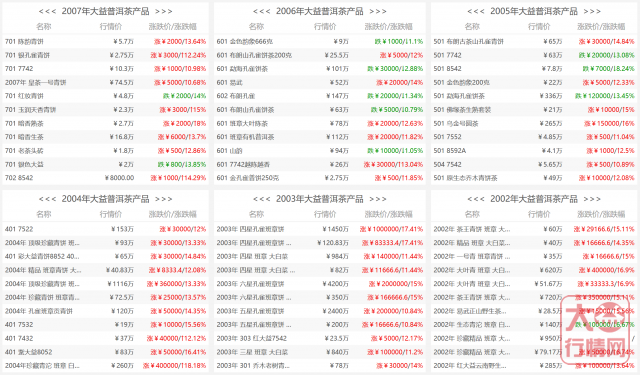The height and width of the screenshot is (375, 640).
Task: Click the price ¥620万 in the 2002 table
Action: click(551, 270)
